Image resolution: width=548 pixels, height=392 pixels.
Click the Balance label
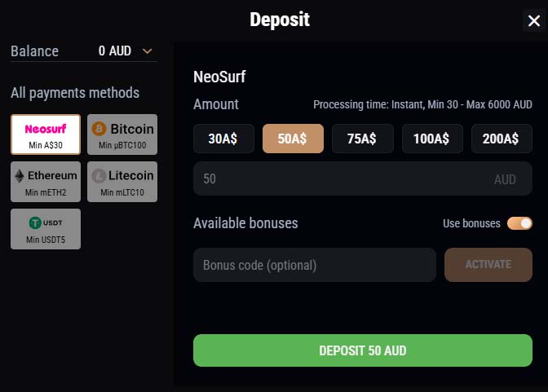point(34,51)
